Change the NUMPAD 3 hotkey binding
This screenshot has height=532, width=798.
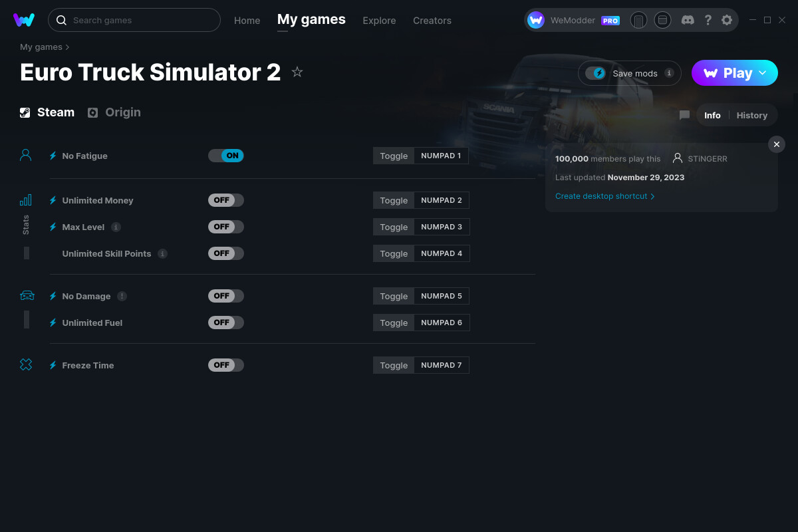click(442, 227)
